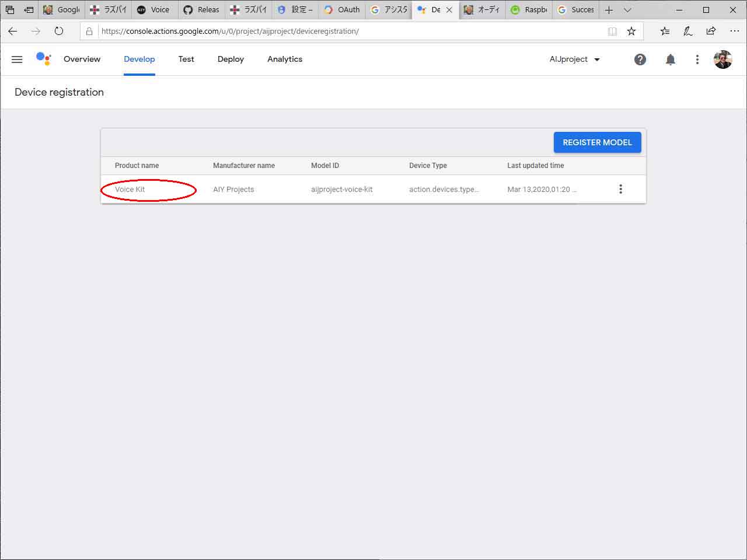Switch to the Overview tab
This screenshot has width=747, height=560.
[x=82, y=59]
